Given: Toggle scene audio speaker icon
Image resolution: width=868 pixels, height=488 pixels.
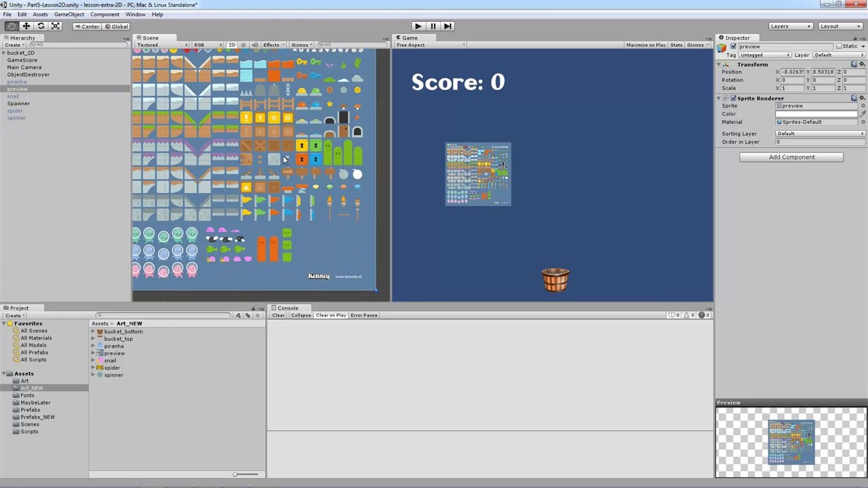Looking at the screenshot, I should [x=255, y=45].
